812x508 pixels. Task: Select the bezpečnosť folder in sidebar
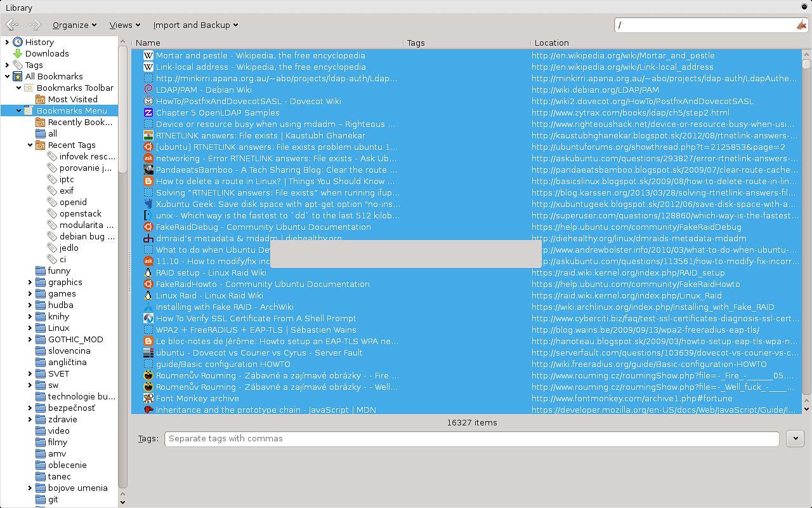pyautogui.click(x=71, y=408)
